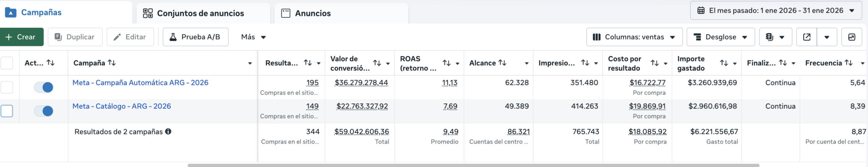Check the select-all campaigns header checkbox
The height and width of the screenshot is (167, 868).
[x=7, y=63]
